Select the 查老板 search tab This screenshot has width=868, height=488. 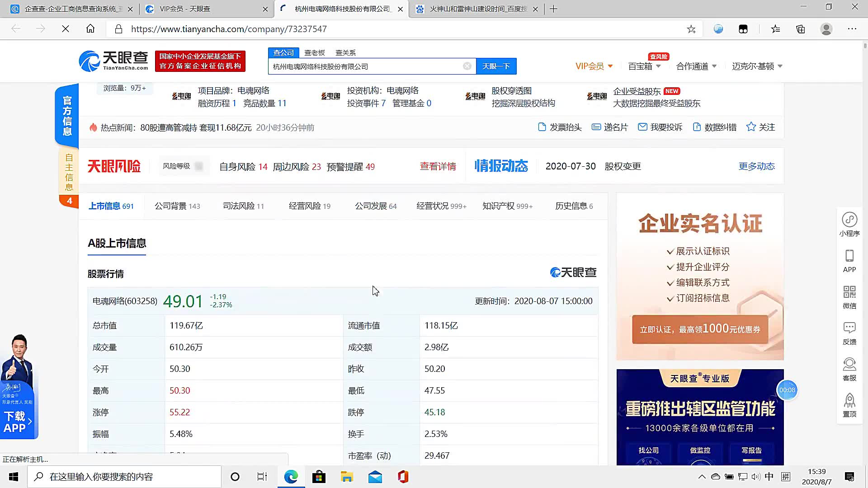(315, 53)
